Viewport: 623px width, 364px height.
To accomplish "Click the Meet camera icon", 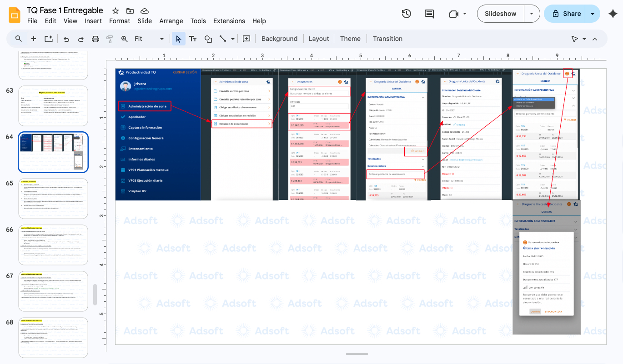I will (x=453, y=14).
